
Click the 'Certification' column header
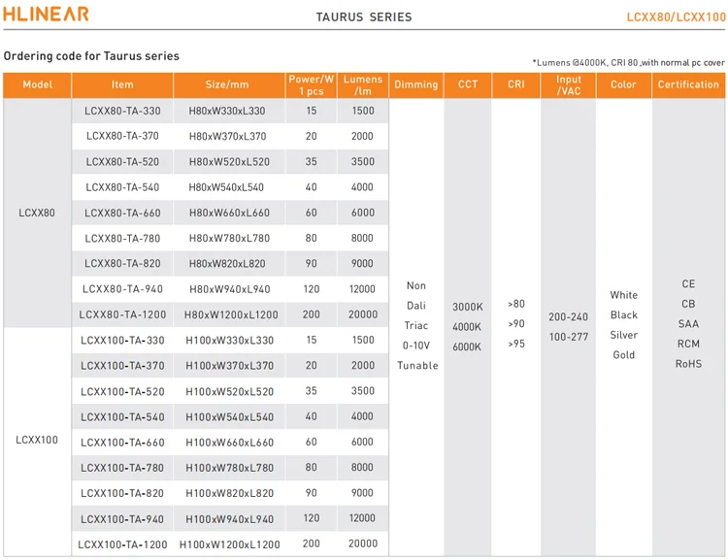pos(688,85)
